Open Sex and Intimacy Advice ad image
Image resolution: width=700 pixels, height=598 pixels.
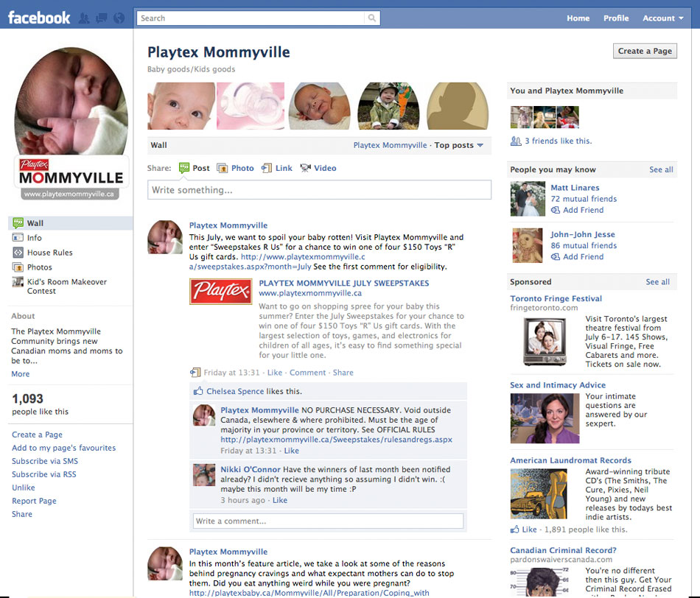[545, 418]
